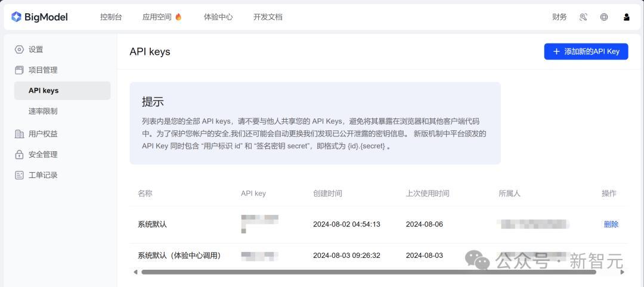This screenshot has width=644, height=287.
Task: Click creation time 2024-08-03 09:26:32
Action: click(346, 255)
